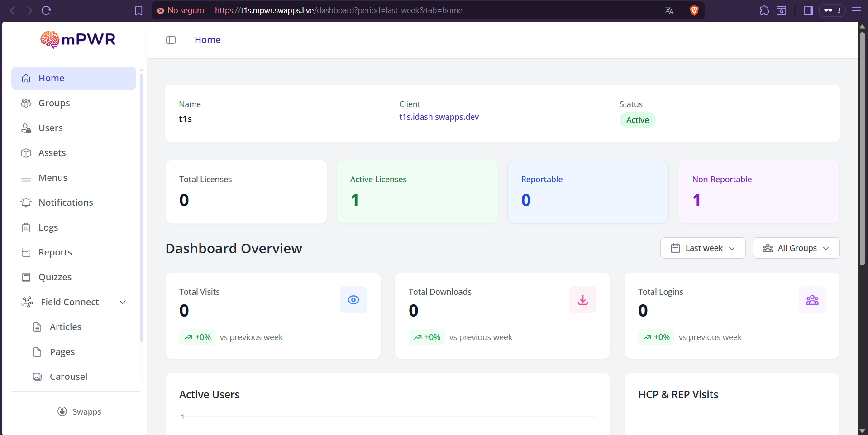
Task: Open the All Groups filter dropdown
Action: click(x=796, y=248)
